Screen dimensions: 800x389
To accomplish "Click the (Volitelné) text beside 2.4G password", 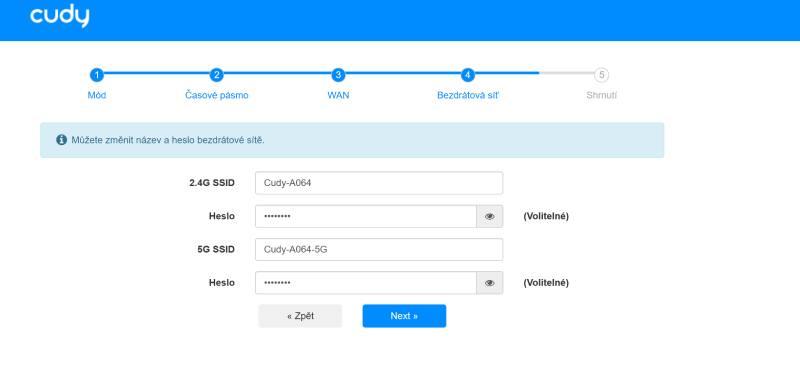I will click(x=546, y=216).
